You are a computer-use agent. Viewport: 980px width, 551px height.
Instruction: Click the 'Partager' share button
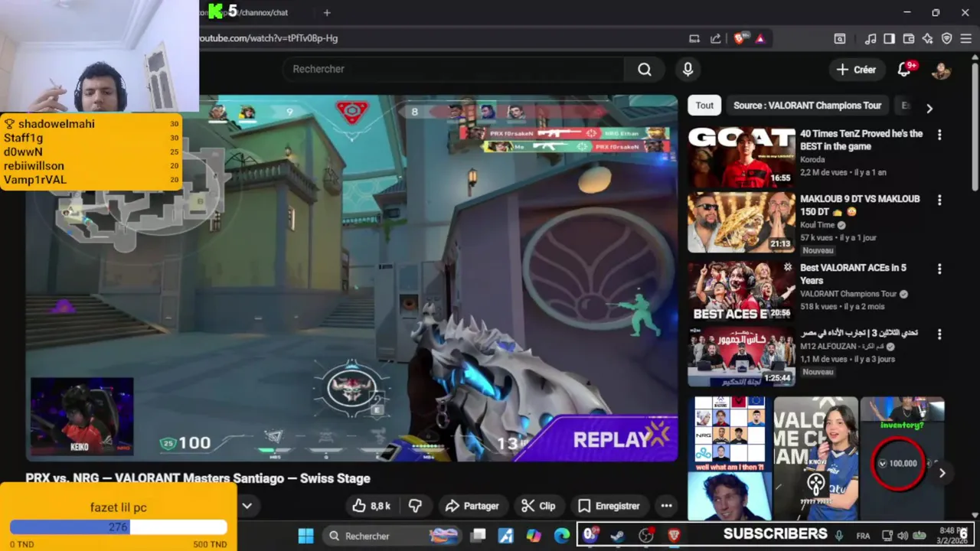click(472, 506)
